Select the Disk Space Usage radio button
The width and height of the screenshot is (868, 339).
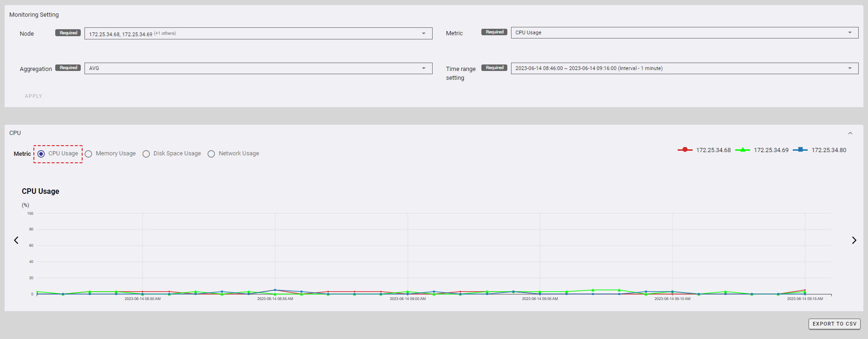[x=146, y=154]
